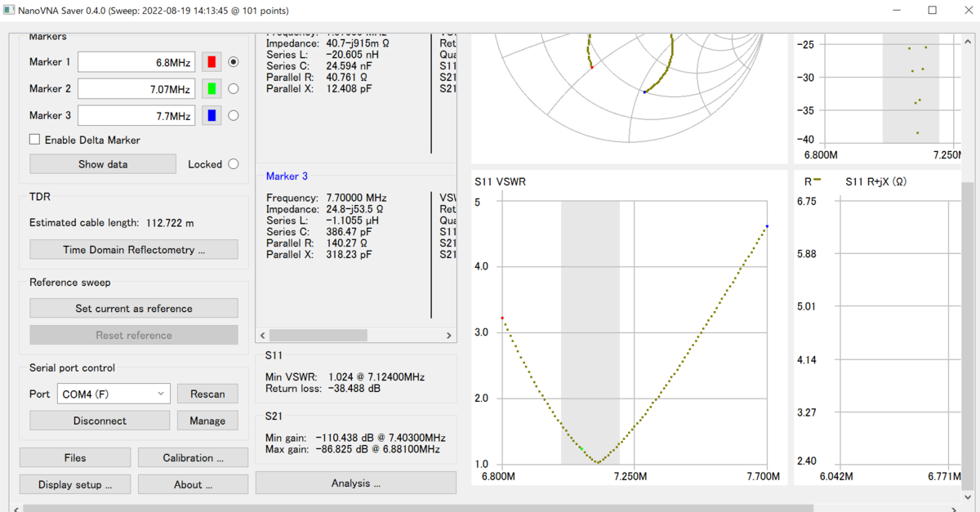Click the red Marker 1 color swatch
Image resolution: width=980 pixels, height=512 pixels.
click(x=212, y=62)
